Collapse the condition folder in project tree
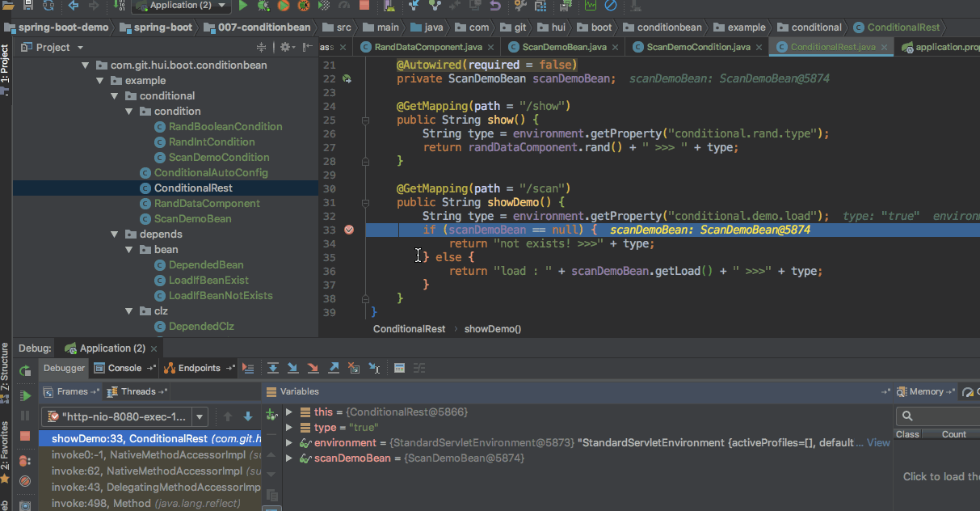980x511 pixels. click(x=128, y=112)
